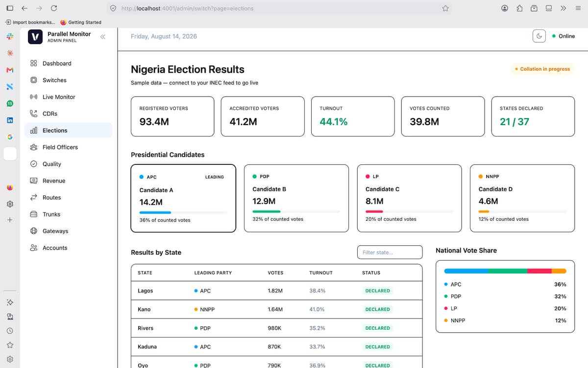Open the history clock icon in sidebar
The width and height of the screenshot is (588, 368).
[10, 331]
